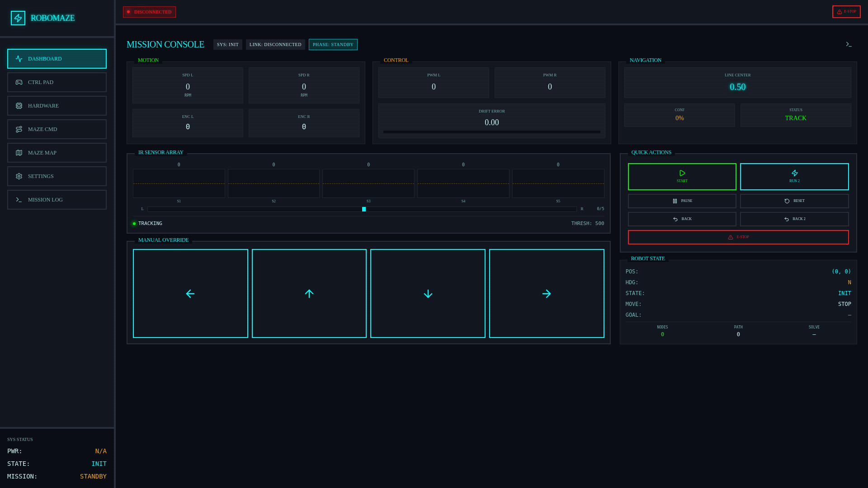Click the Maze Map icon in sidebar
Screen dimensions: 868x488
pos(19,153)
